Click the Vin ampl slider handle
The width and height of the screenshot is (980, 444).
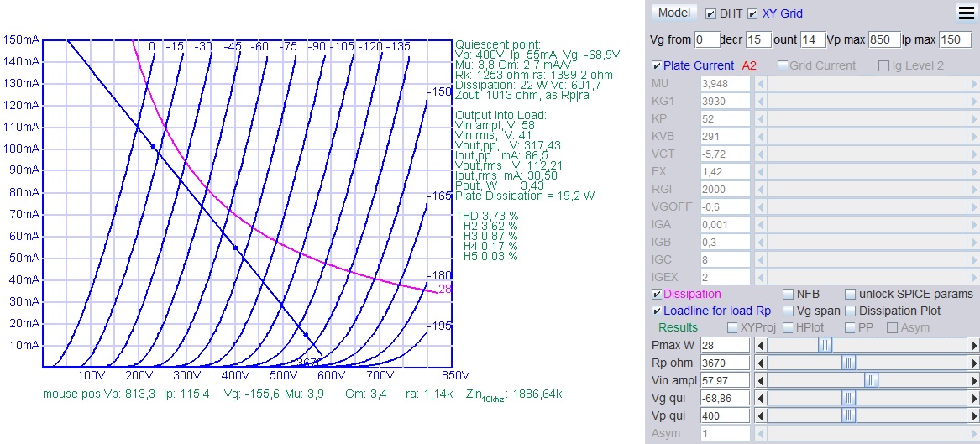tap(872, 380)
